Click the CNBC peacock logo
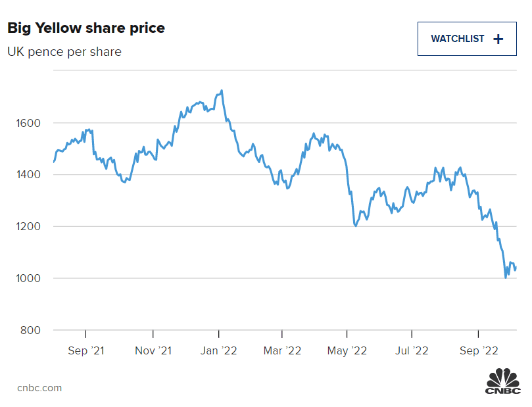The image size is (532, 407). click(502, 383)
